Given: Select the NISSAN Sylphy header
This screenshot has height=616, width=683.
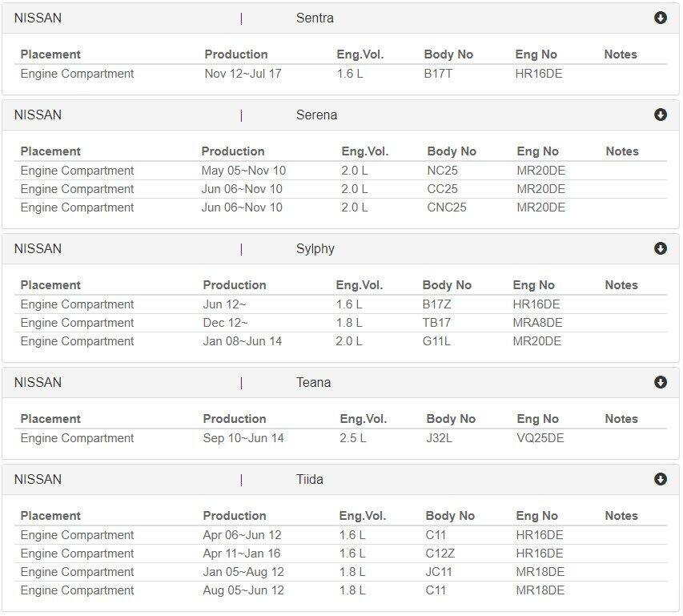Looking at the screenshot, I should click(x=340, y=249).
